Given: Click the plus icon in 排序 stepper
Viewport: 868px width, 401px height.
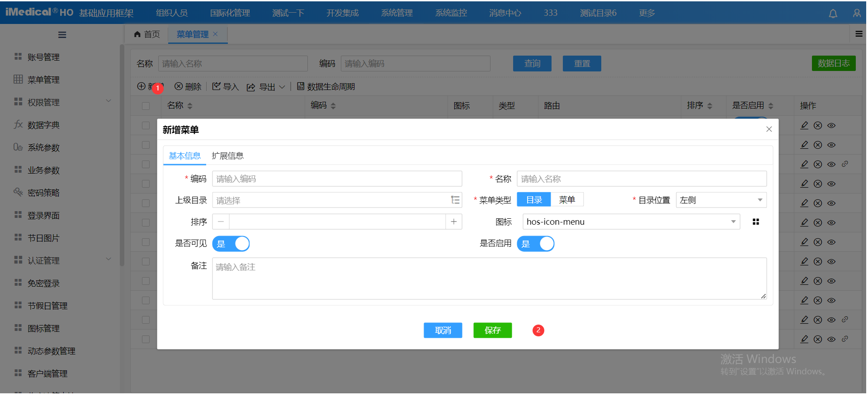Looking at the screenshot, I should tap(453, 222).
